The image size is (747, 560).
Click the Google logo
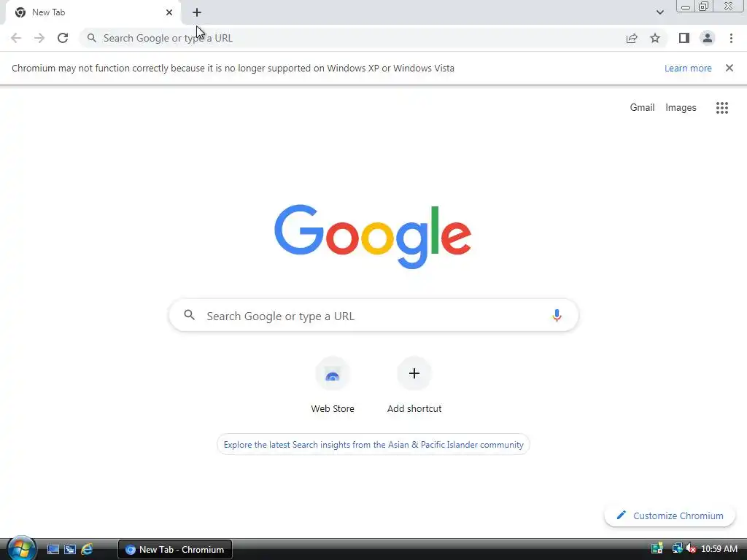point(373,237)
